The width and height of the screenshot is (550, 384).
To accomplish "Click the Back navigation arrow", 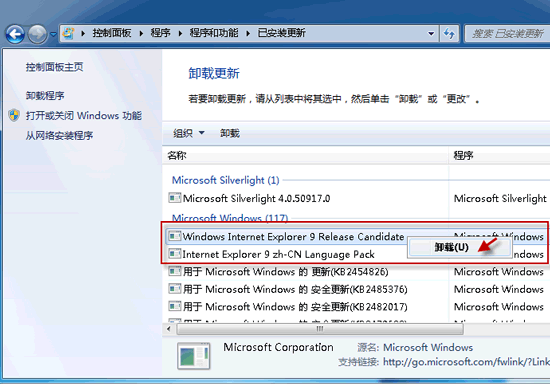I will [x=15, y=34].
